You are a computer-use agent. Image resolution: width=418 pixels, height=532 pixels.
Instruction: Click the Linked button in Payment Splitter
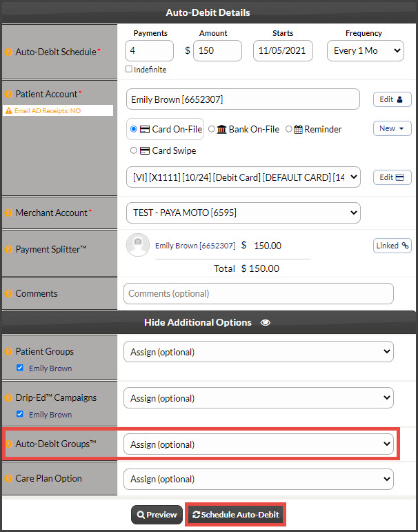[x=392, y=246]
